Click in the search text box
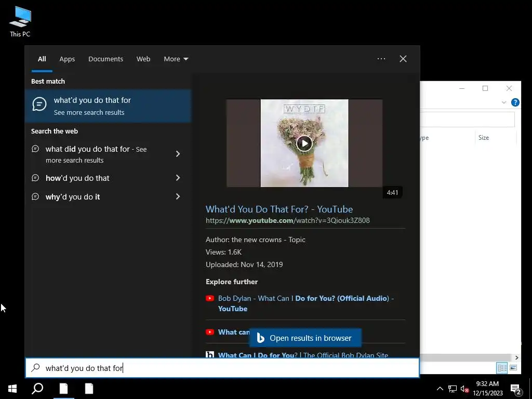This screenshot has height=399, width=532. pyautogui.click(x=222, y=368)
